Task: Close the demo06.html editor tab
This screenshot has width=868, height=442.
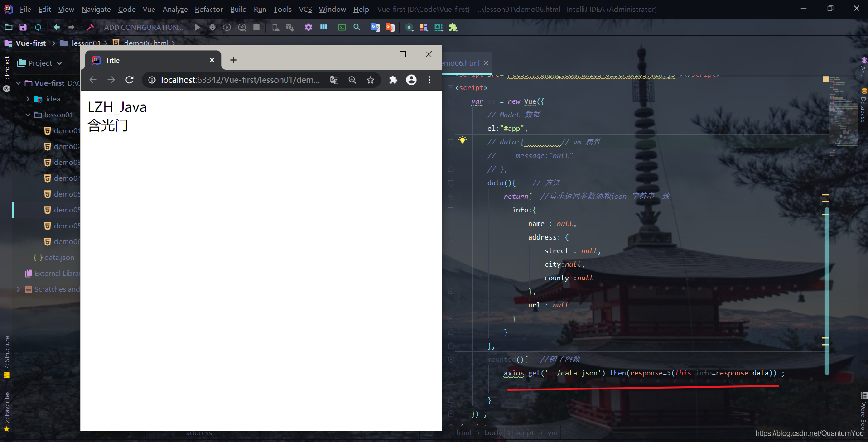Action: 486,63
